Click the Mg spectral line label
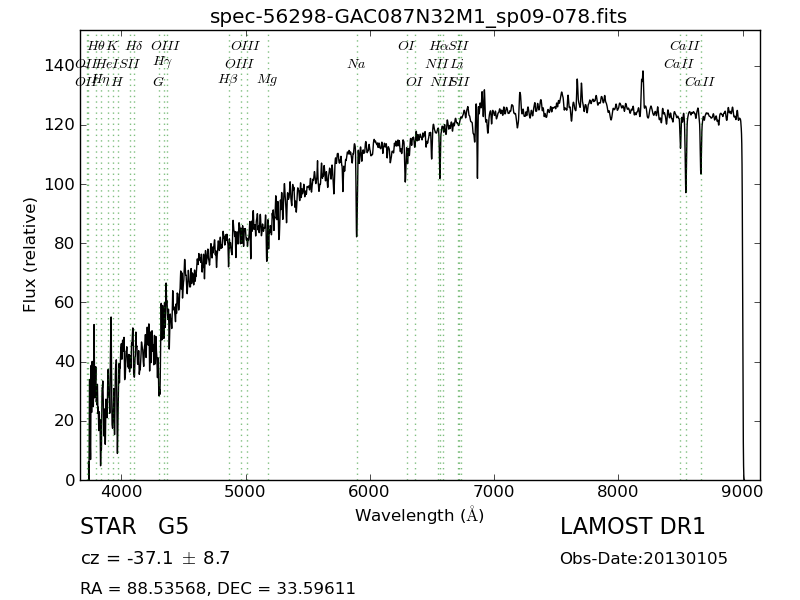 tap(267, 80)
